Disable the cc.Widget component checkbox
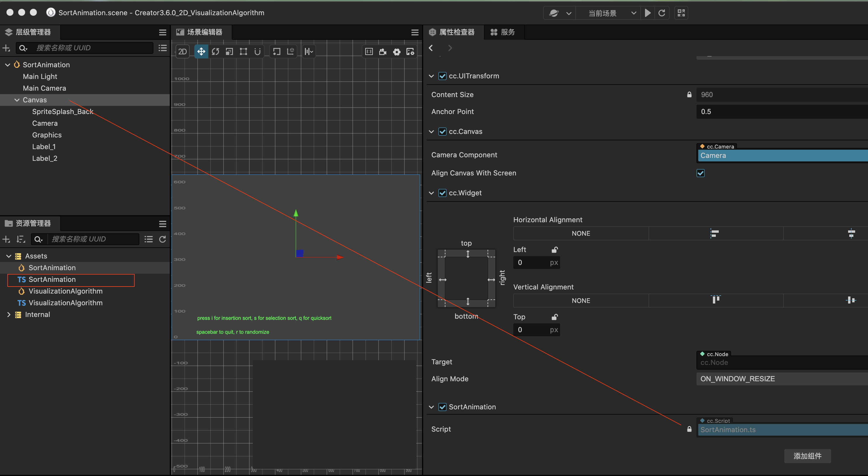The image size is (868, 476). coord(442,193)
